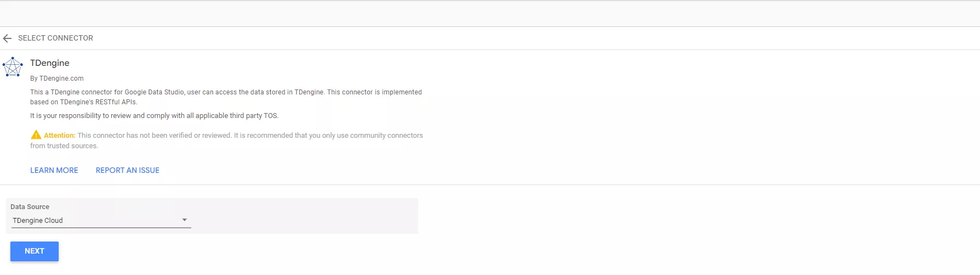Click the blank top header bar
Image resolution: width=980 pixels, height=275 pixels.
point(490,14)
